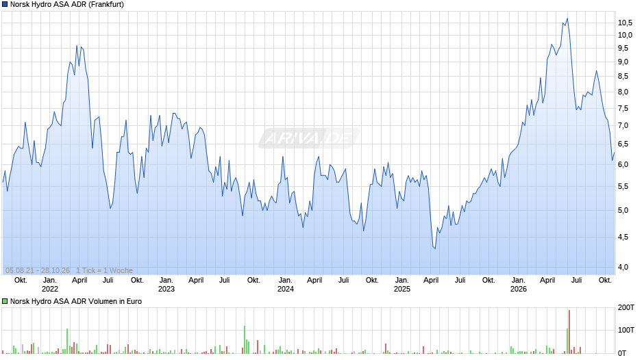Click the '9,0' price axis label
Viewport: 644px width, 360px height.
pyautogui.click(x=623, y=62)
